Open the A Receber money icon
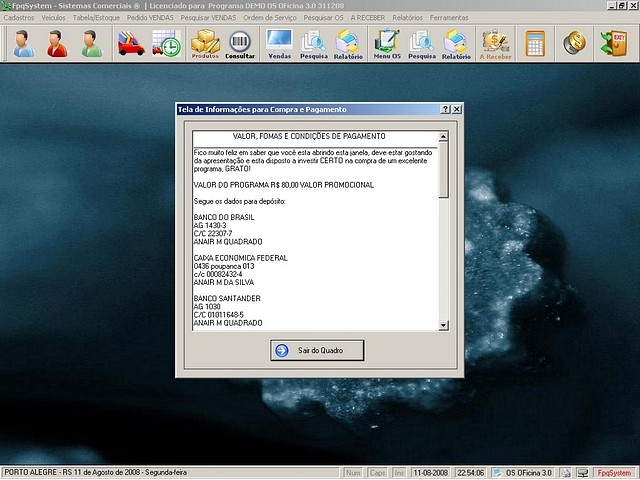This screenshot has height=480, width=640. tap(496, 44)
